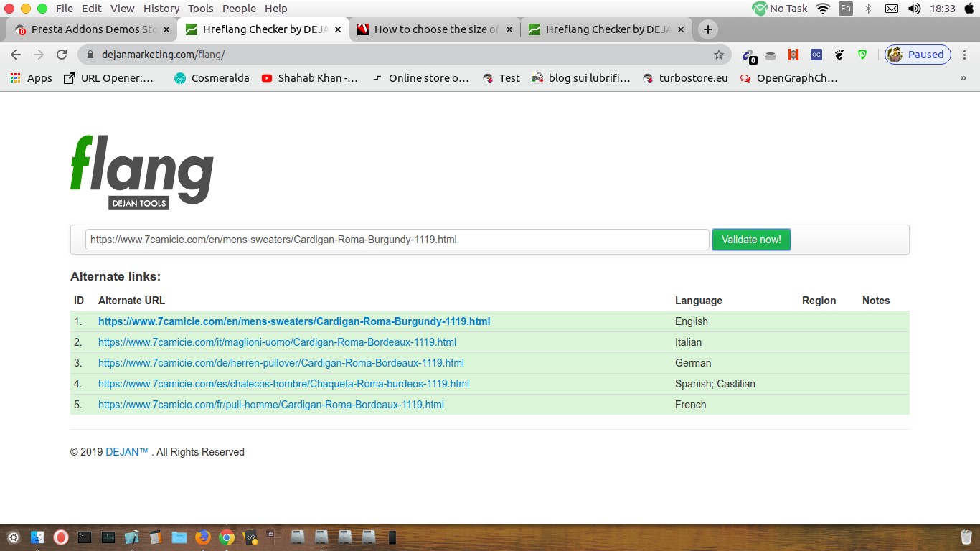Open the volume speaker indicator
This screenshot has height=551, width=980.
point(914,9)
